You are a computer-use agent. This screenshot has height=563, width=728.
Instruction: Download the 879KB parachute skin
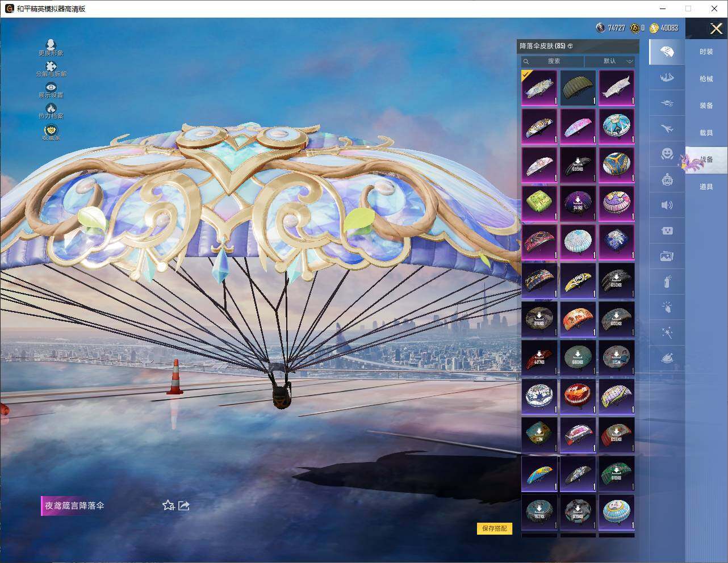click(578, 512)
